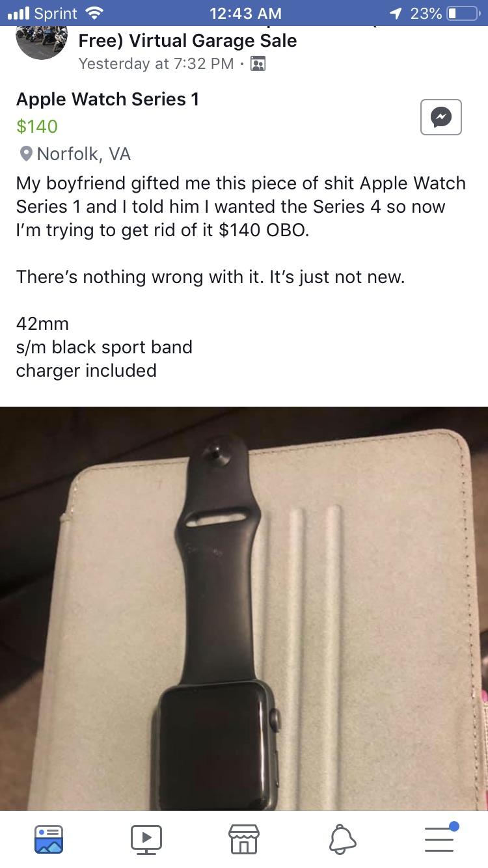488x868 pixels.
Task: Open the Watch video tab
Action: (x=146, y=839)
